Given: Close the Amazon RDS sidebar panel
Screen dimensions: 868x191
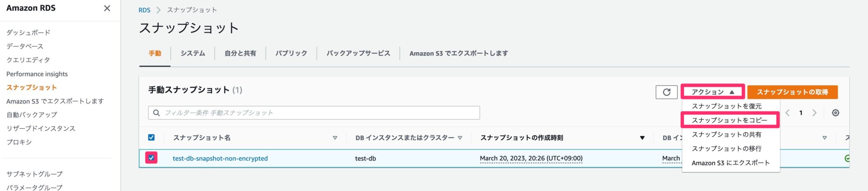Looking at the screenshot, I should [107, 8].
